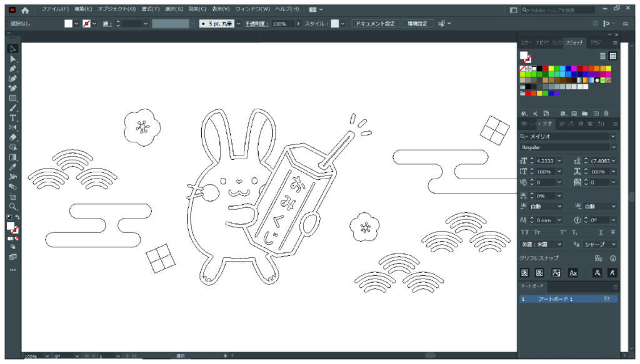The width and height of the screenshot is (640, 364).
Task: Click the Delete Swatch trash icon
Action: (606, 113)
